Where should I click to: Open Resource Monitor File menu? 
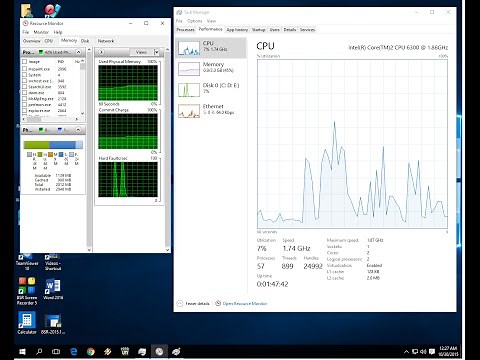[x=26, y=32]
